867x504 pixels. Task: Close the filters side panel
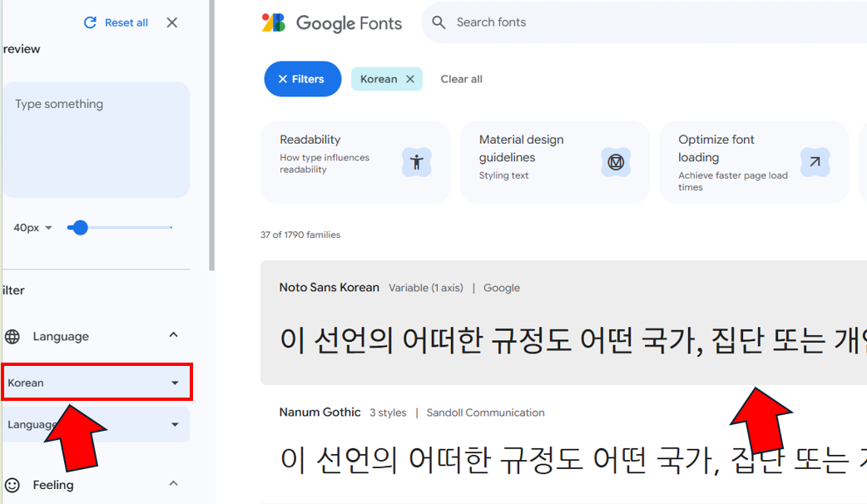point(172,22)
